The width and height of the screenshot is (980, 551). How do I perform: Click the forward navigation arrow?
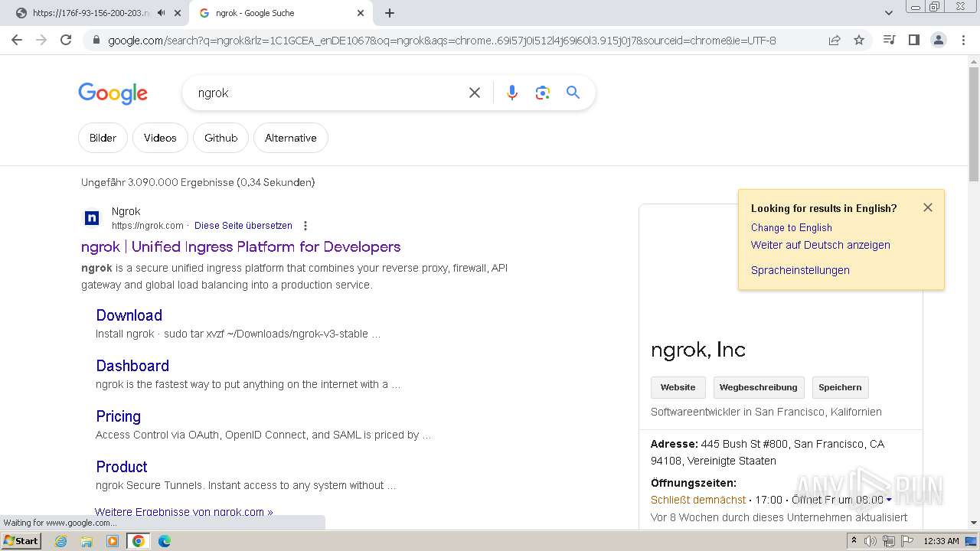click(41, 40)
